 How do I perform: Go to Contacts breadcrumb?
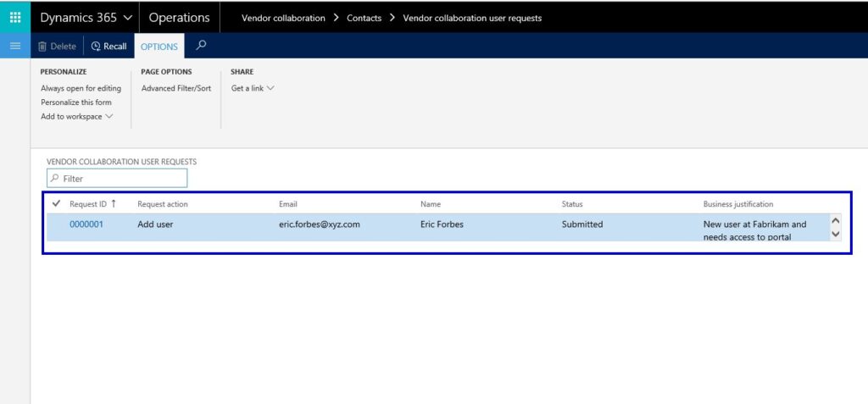click(x=364, y=19)
